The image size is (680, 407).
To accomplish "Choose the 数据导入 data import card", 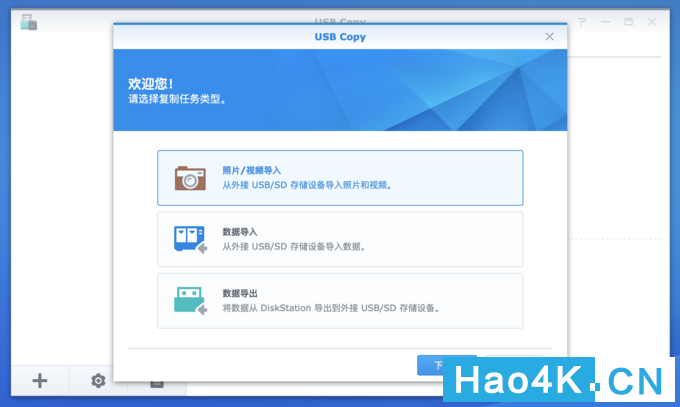I will 340,239.
